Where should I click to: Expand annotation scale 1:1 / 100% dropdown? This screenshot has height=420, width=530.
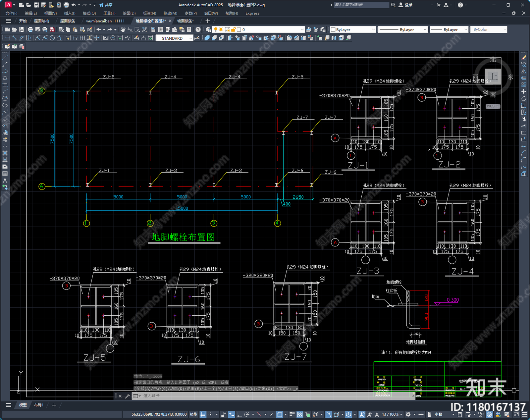pyautogui.click(x=392, y=414)
